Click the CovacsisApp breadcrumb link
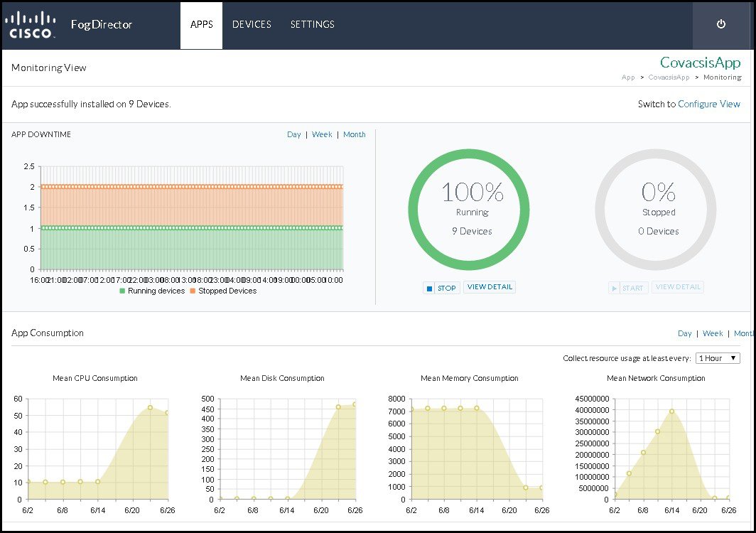This screenshot has width=756, height=533. [x=669, y=77]
